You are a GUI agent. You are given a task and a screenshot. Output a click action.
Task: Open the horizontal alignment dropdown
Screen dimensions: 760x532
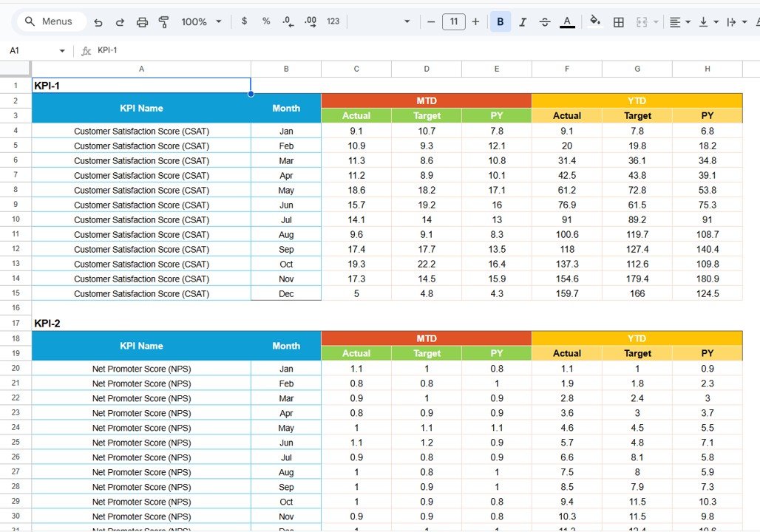pos(678,21)
